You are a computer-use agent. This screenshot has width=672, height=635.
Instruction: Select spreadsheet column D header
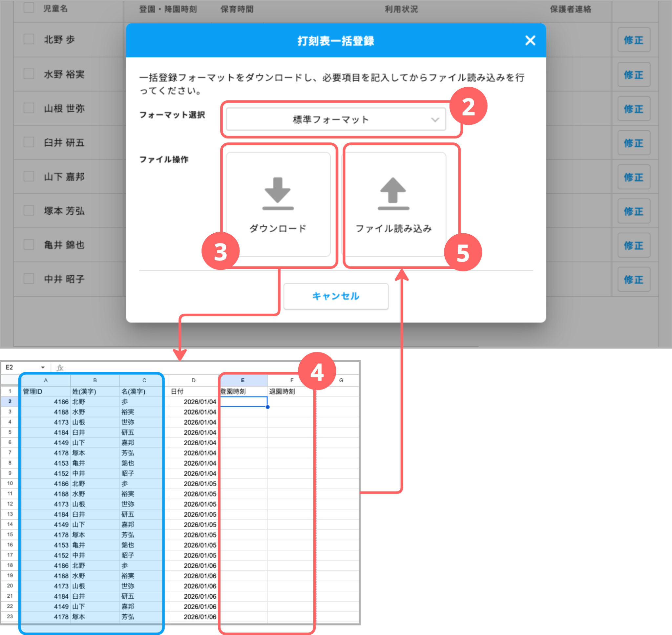[193, 380]
